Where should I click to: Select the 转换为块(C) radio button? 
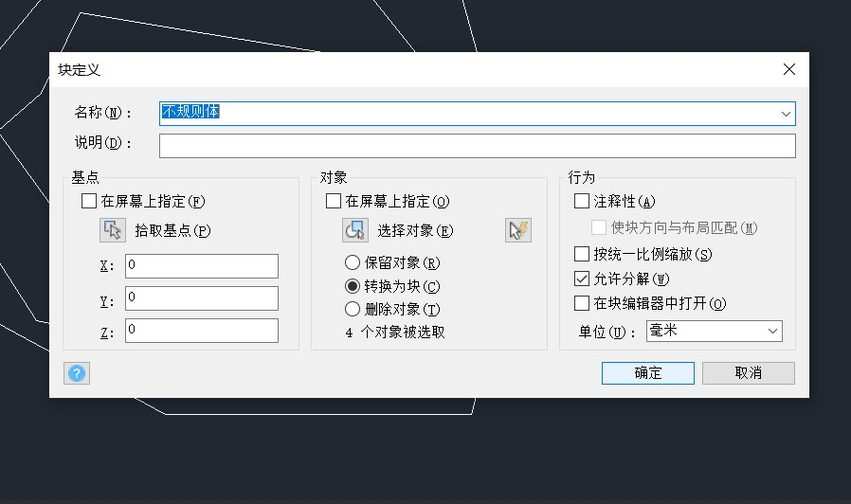tap(353, 286)
